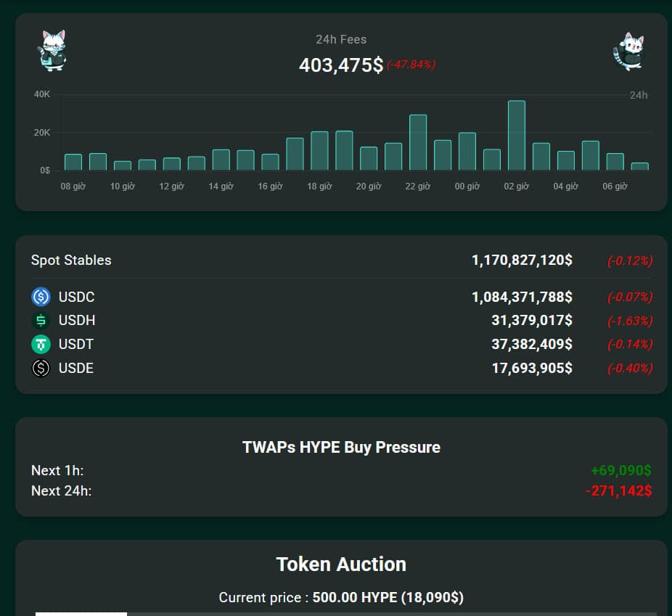Select the USDT Tether coin icon
Screen dimensions: 672x616
[x=41, y=344]
